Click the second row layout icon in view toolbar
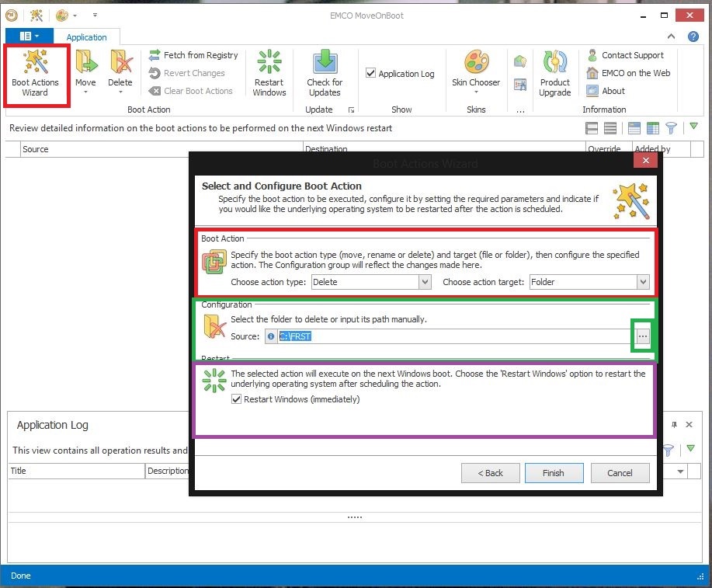The height and width of the screenshot is (588, 712). point(610,129)
